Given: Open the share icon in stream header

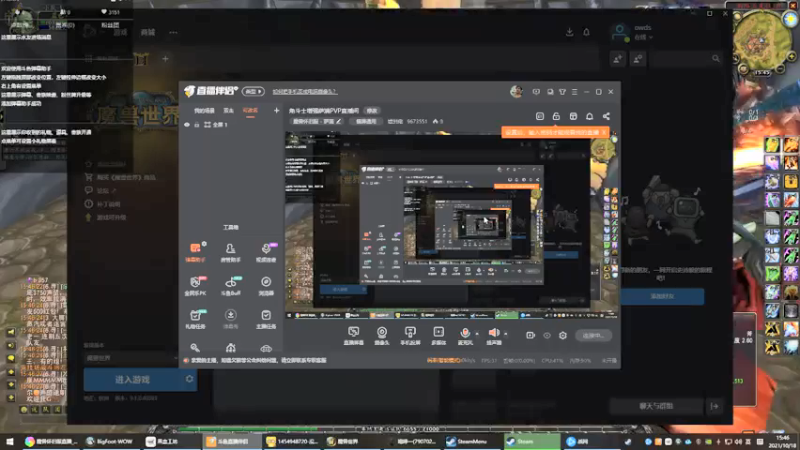Looking at the screenshot, I should (606, 116).
